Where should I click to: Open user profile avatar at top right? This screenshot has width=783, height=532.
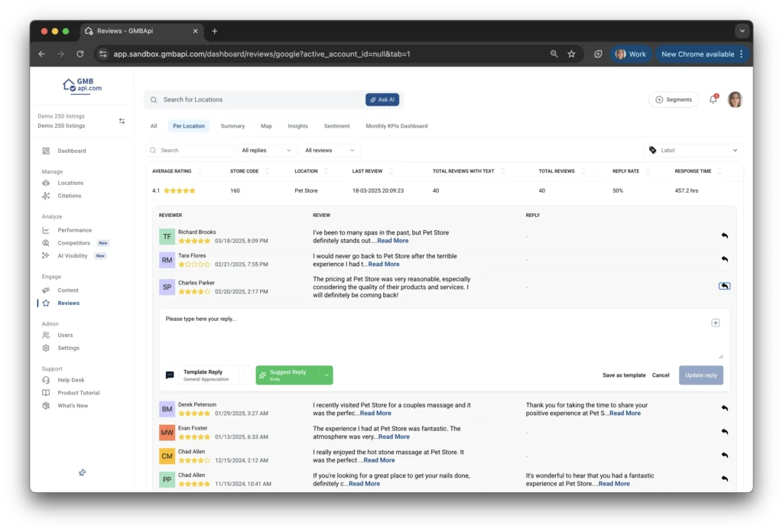click(735, 99)
